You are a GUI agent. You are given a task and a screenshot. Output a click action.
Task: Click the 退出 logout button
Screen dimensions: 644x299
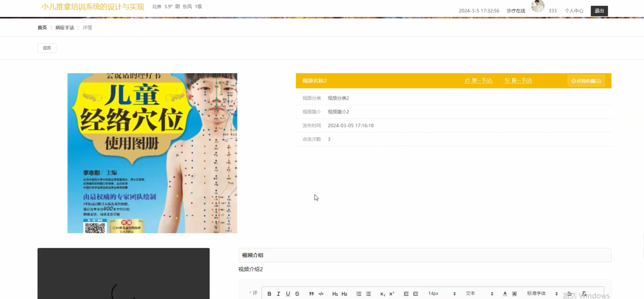(599, 11)
